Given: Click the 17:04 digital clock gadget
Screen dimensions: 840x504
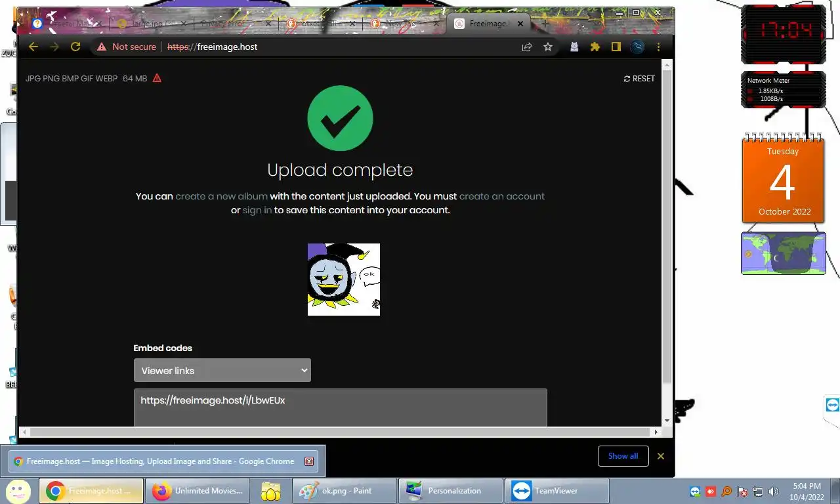Looking at the screenshot, I should coord(784,33).
